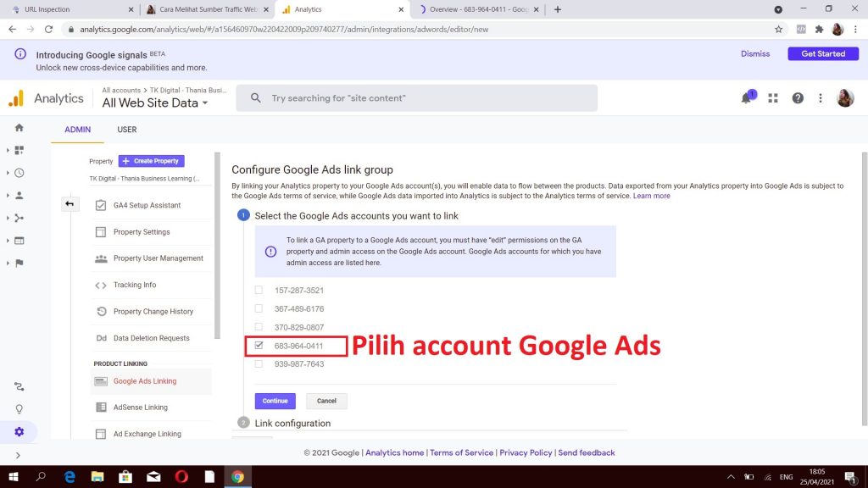The image size is (868, 488).
Task: Switch to Cara Melihat Sumber Traffic tab
Action: click(x=208, y=9)
